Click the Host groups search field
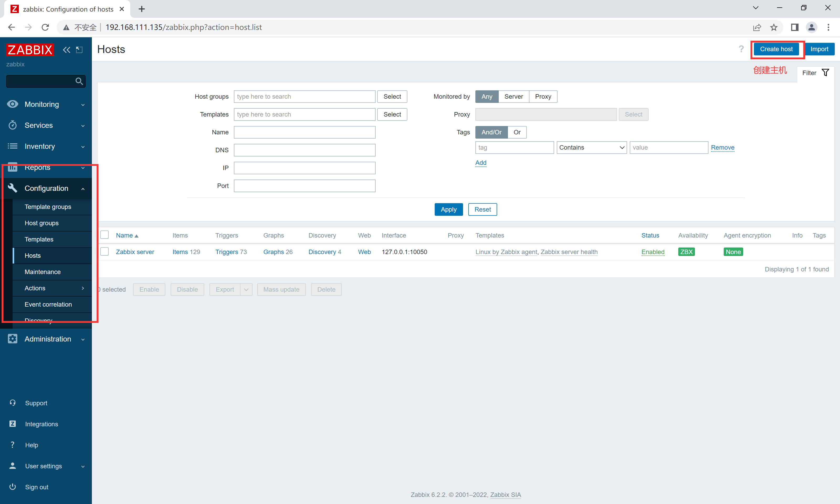 coord(304,96)
